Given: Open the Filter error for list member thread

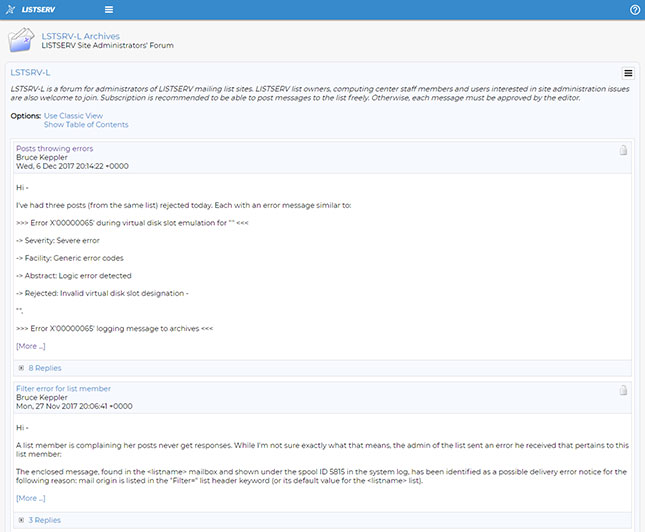Looking at the screenshot, I should [63, 388].
